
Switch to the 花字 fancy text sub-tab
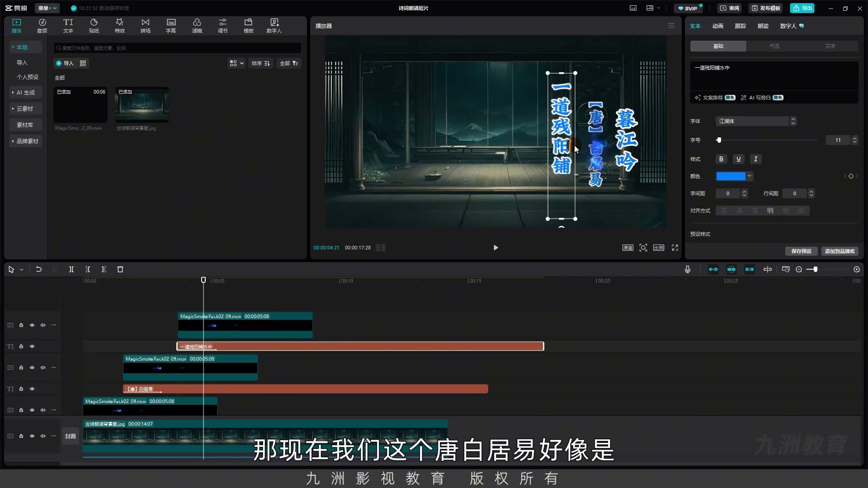830,46
